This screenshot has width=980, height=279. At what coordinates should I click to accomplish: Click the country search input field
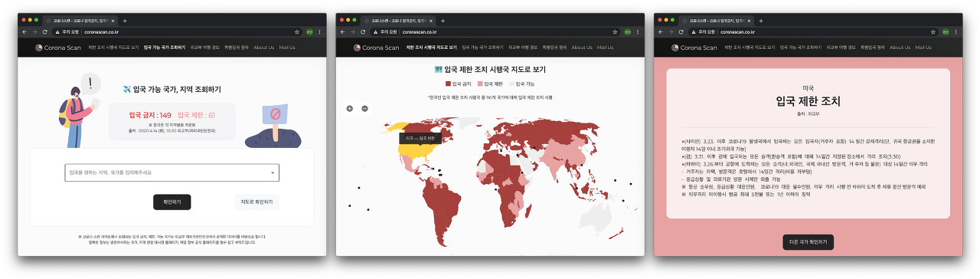click(171, 172)
